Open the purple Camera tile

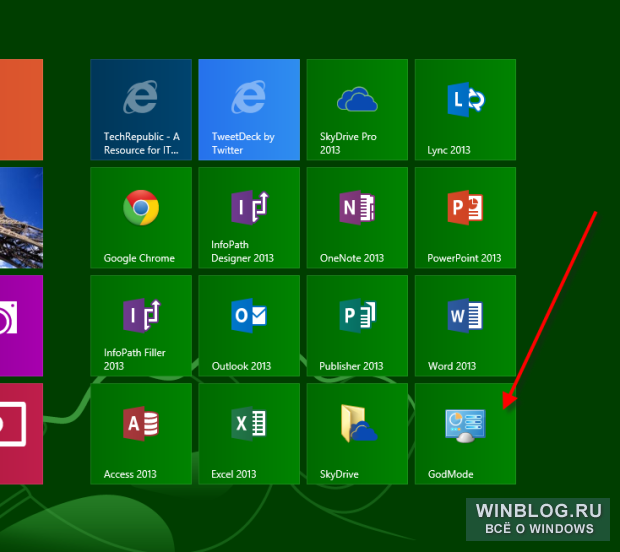(21, 325)
